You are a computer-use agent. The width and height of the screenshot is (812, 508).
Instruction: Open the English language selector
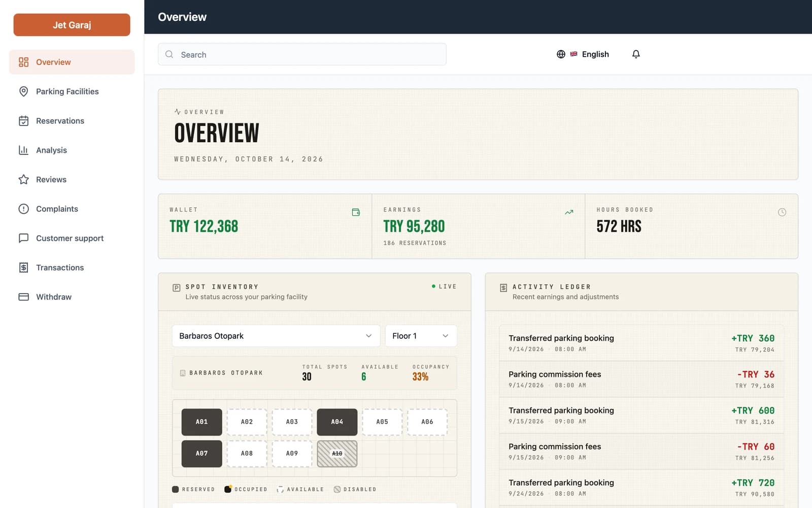(583, 54)
